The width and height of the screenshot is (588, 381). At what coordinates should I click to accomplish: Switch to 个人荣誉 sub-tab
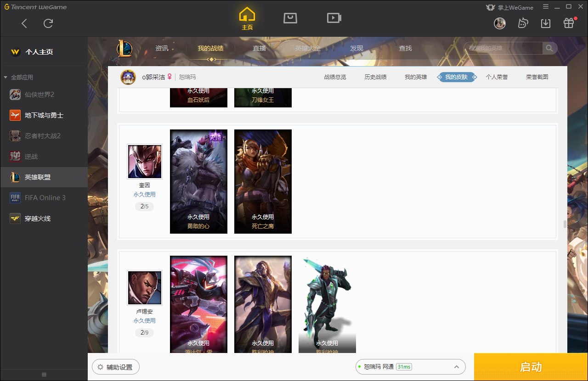(497, 77)
